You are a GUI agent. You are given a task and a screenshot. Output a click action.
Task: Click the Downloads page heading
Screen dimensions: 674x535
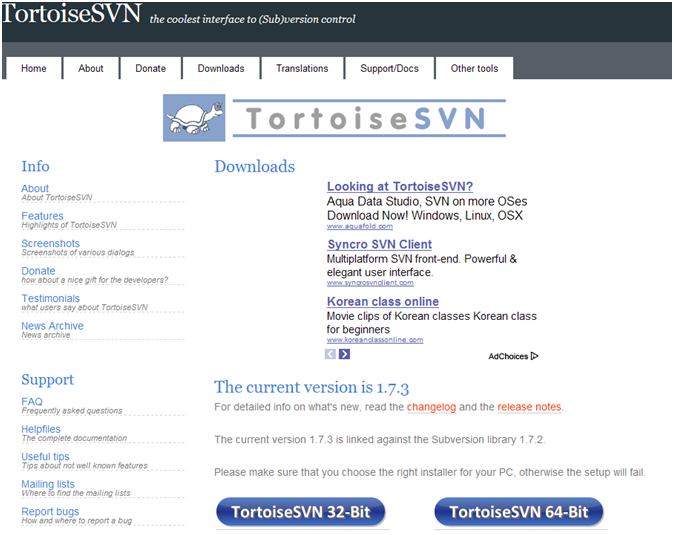255,166
